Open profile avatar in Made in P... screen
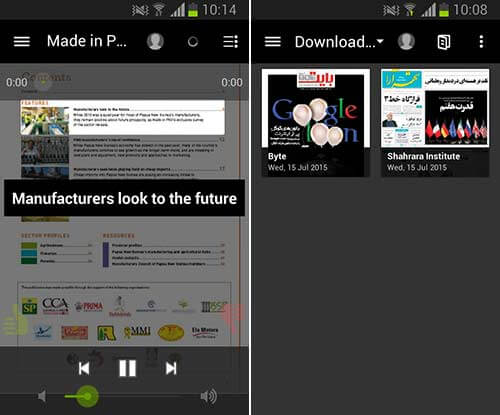The image size is (500, 415). (x=155, y=41)
